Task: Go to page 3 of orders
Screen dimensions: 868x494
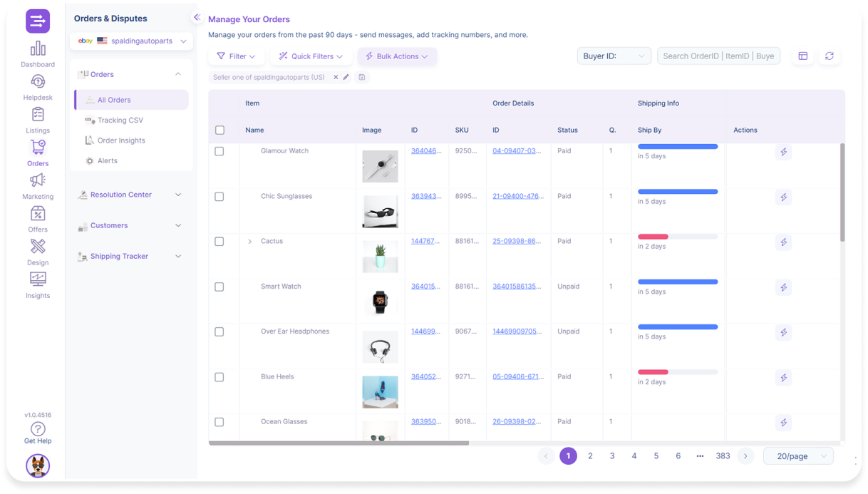Action: (x=612, y=456)
